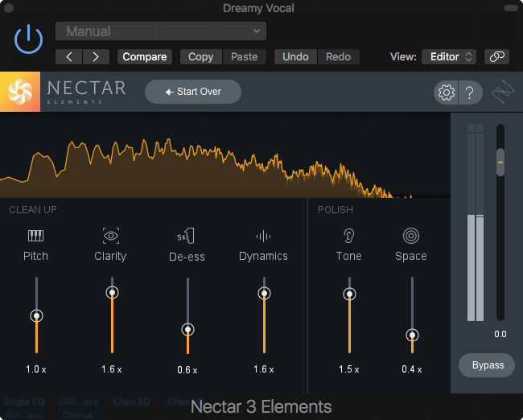Click the Space value 0.4 x
Image resolution: width=523 pixels, height=420 pixels.
coord(412,369)
